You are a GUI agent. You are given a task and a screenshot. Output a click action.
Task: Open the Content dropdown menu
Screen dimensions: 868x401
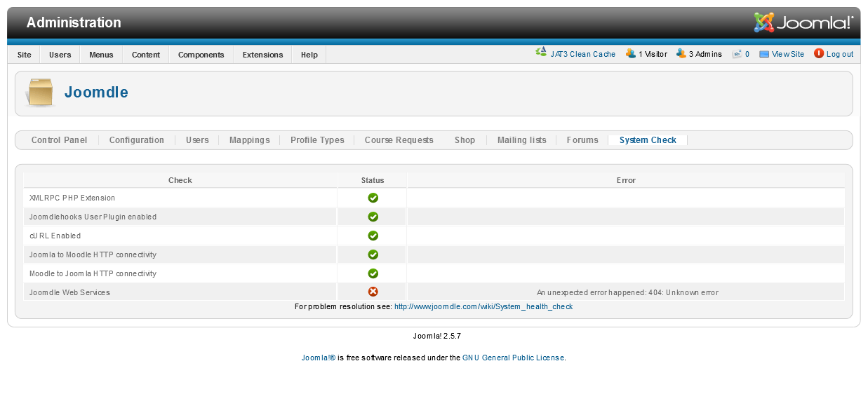click(146, 55)
